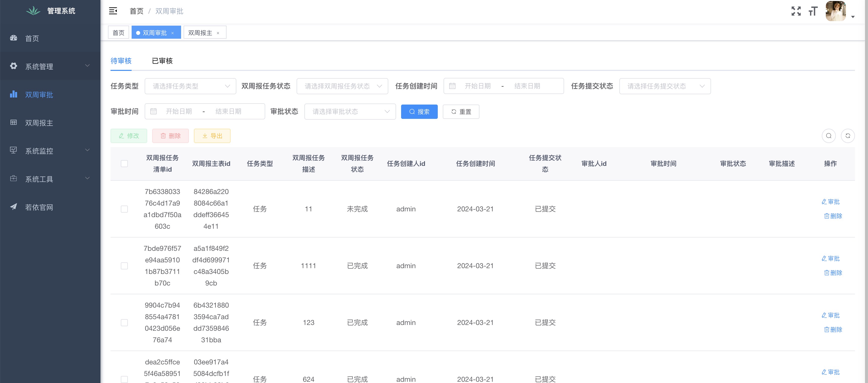The height and width of the screenshot is (383, 868).
Task: Click the round refresh icon above table
Action: pyautogui.click(x=848, y=136)
